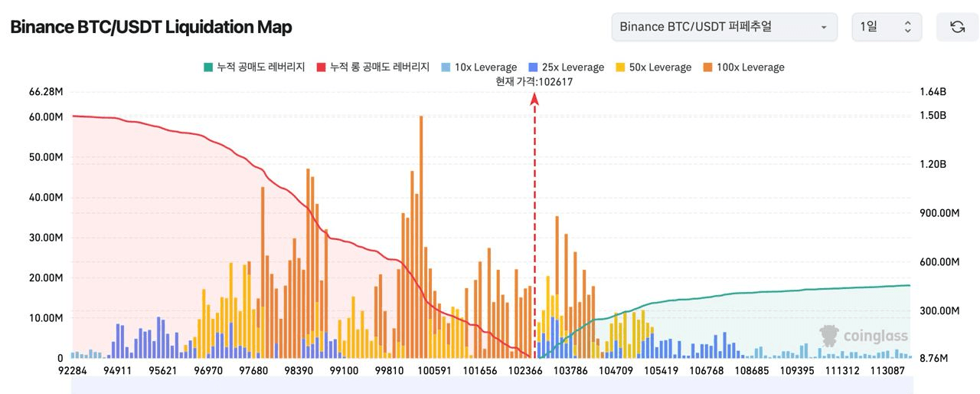Toggle the 10x Leverage legend series
The image size is (980, 394).
point(479,67)
